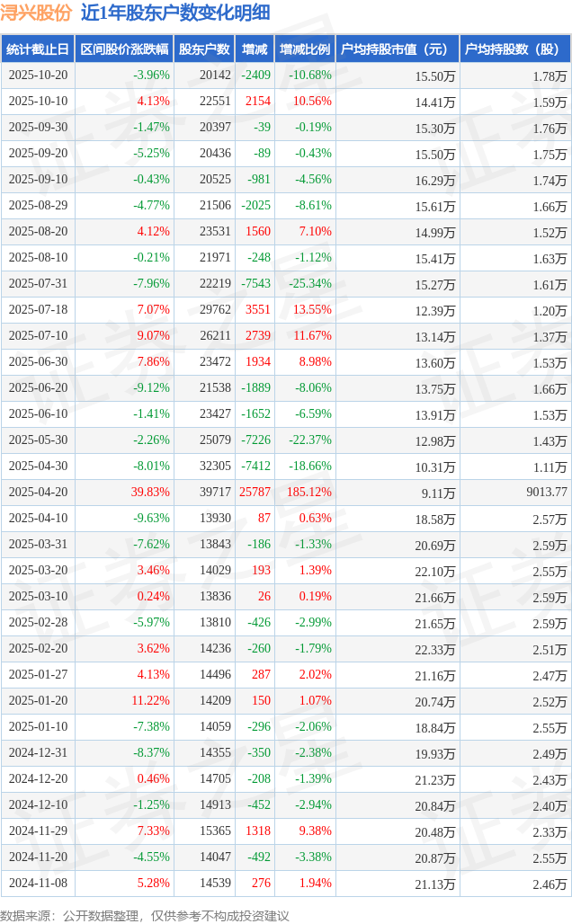Click the 11.22% price change value
Viewport: 572px width, 924px height.
150,700
